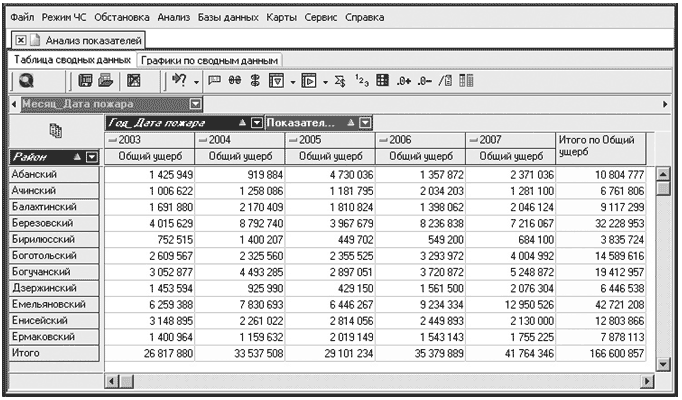Open the Месяц_Дата пожара filter dropdown
682x400 pixels.
click(195, 103)
